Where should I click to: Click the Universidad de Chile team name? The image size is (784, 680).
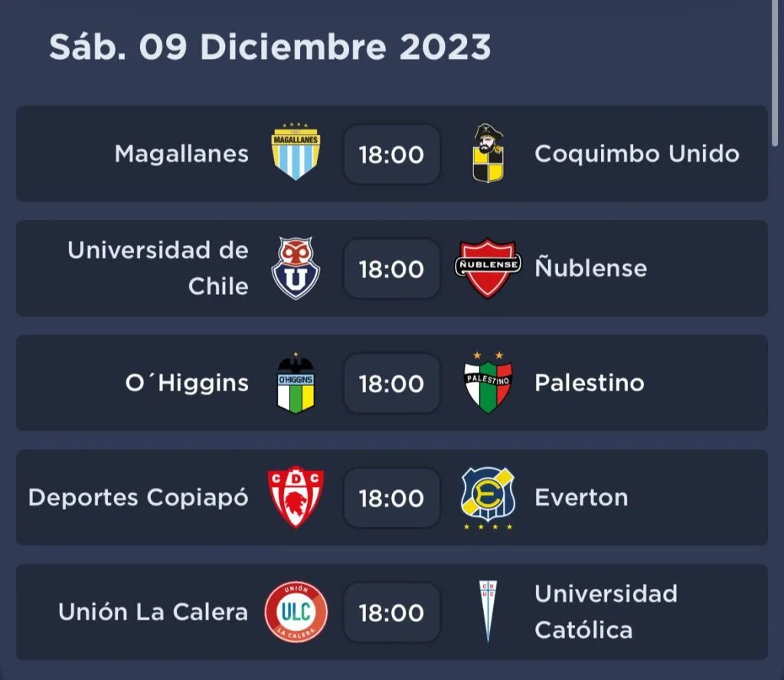(x=158, y=268)
